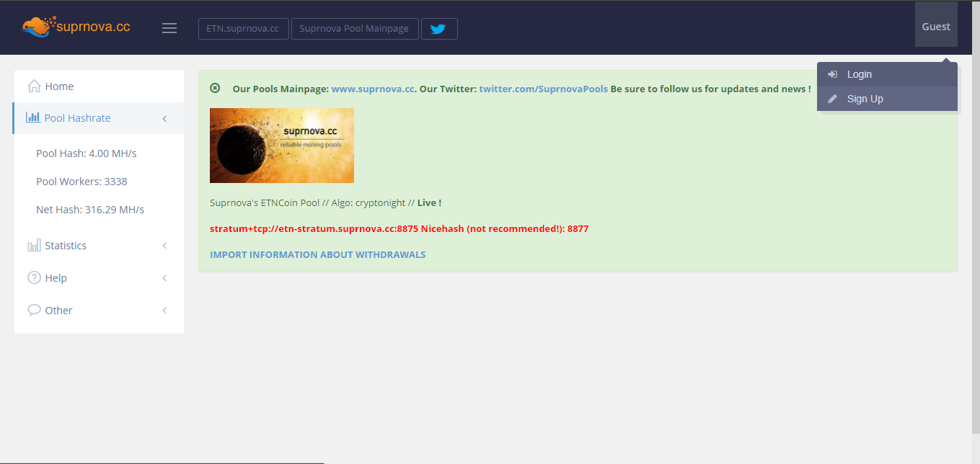Click the Help question mark icon
980x464 pixels.
pos(34,277)
